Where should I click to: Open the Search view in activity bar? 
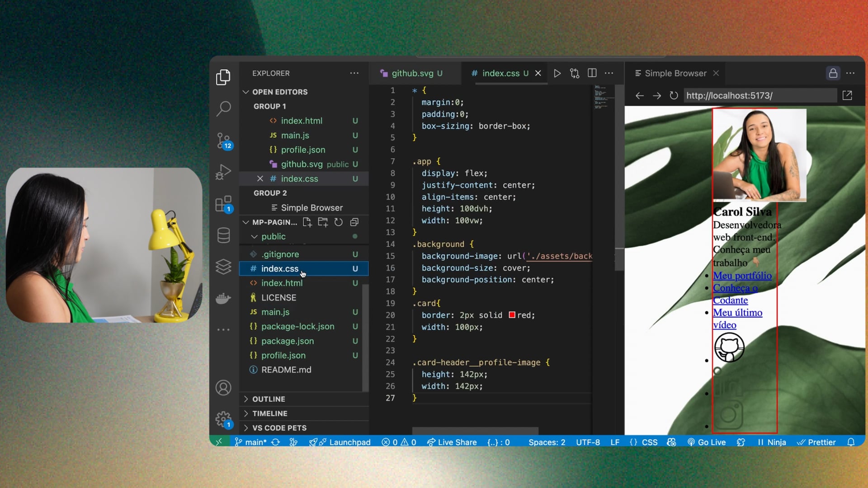(223, 108)
